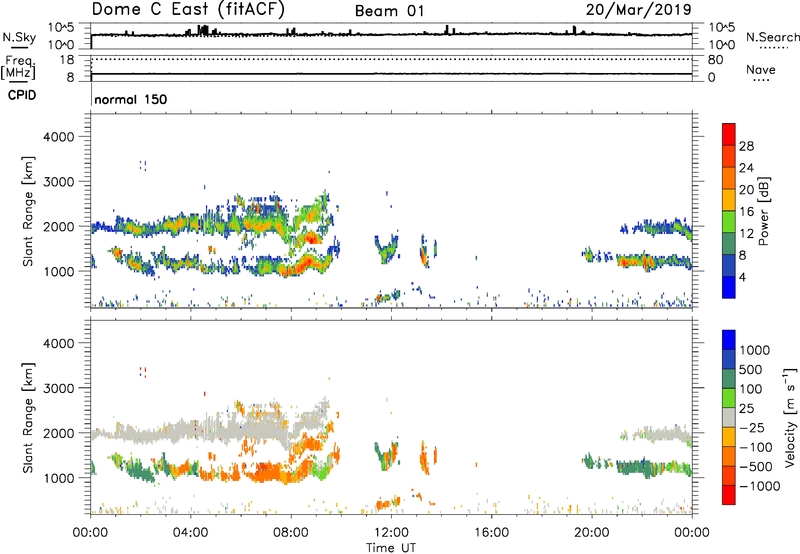800x554 pixels.
Task: Click the '10^5' tick beside the N.Sky label
Action: tap(61, 27)
